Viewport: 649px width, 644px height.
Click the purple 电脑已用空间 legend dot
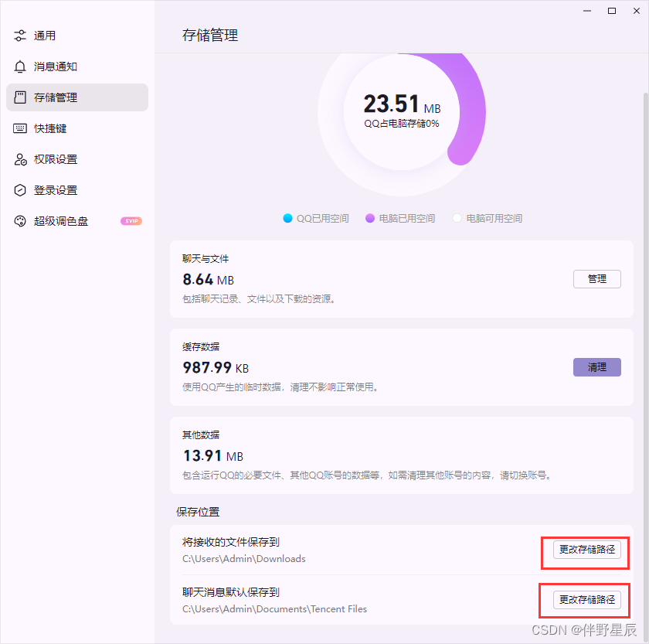tap(370, 218)
